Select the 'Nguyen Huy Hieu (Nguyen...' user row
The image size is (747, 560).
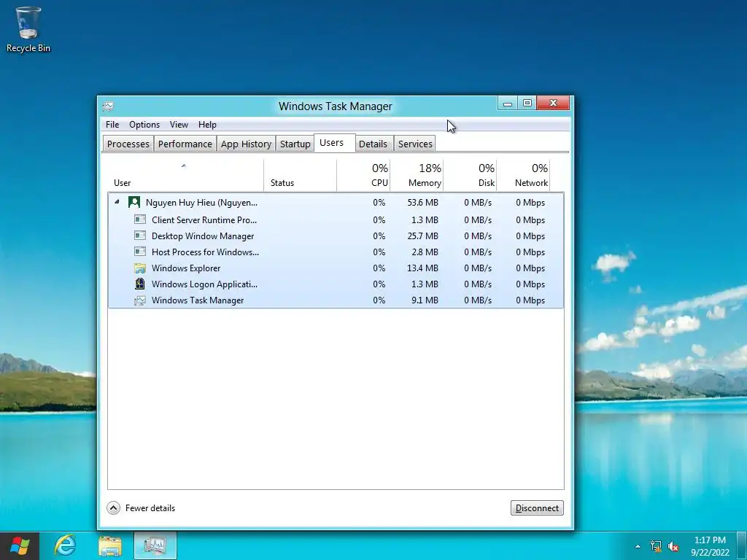(x=336, y=203)
